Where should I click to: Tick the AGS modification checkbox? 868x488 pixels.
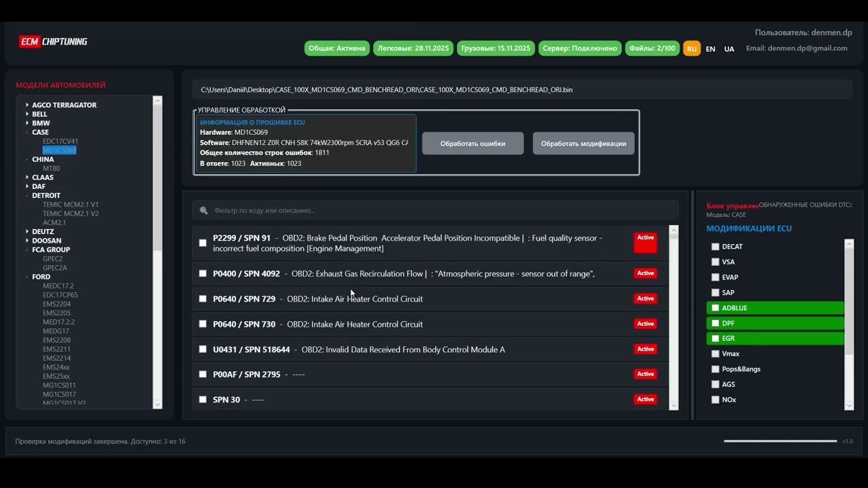[x=715, y=384]
